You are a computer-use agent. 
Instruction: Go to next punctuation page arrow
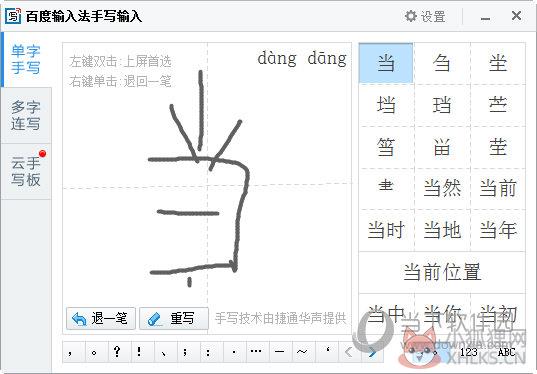tap(372, 352)
